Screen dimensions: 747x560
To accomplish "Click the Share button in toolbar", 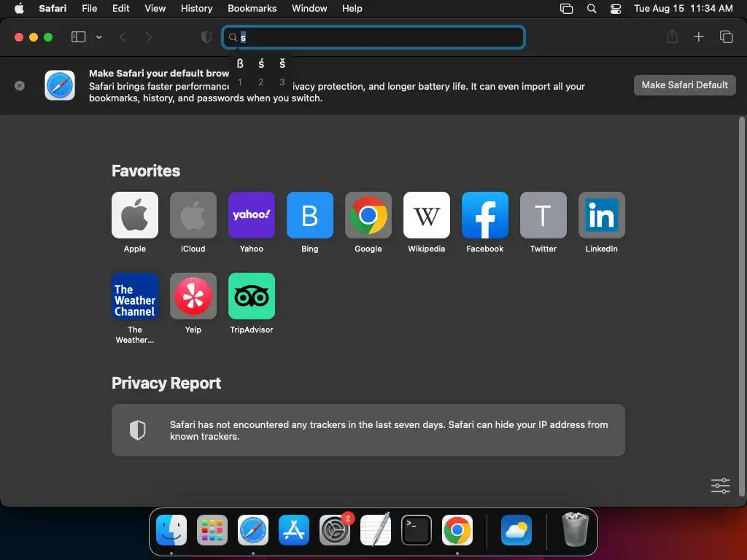I will (672, 36).
